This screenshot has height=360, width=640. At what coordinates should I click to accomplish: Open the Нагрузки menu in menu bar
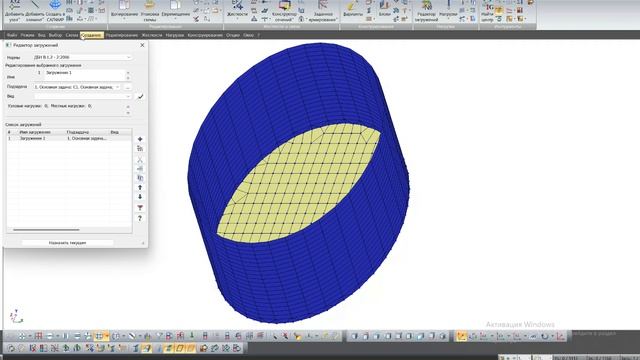click(175, 35)
